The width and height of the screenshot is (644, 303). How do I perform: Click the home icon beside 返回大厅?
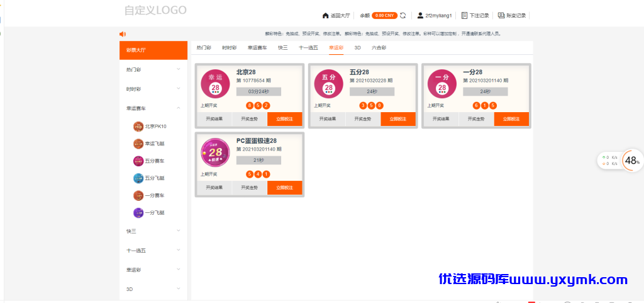[x=325, y=16]
